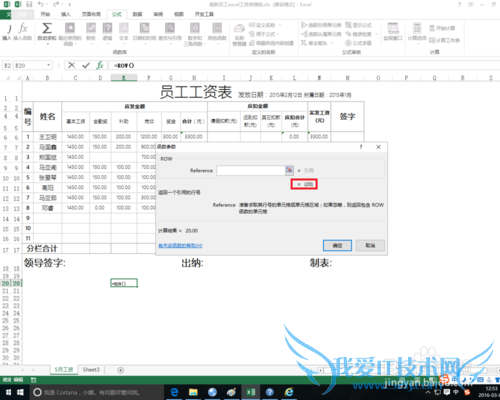Switch to the View (视图) tab
The height and width of the screenshot is (400, 500).
pos(179,14)
